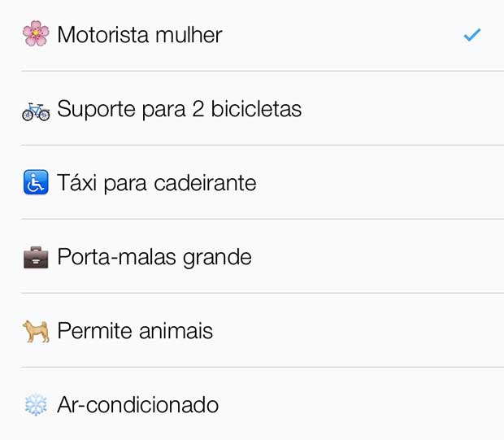Pick the Táxi para cadeirante text
Viewport: 504px width, 440px height.
click(x=157, y=183)
